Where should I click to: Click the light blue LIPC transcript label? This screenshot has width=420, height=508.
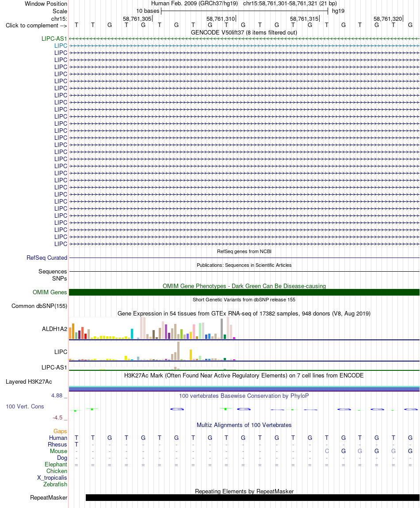coord(61,46)
